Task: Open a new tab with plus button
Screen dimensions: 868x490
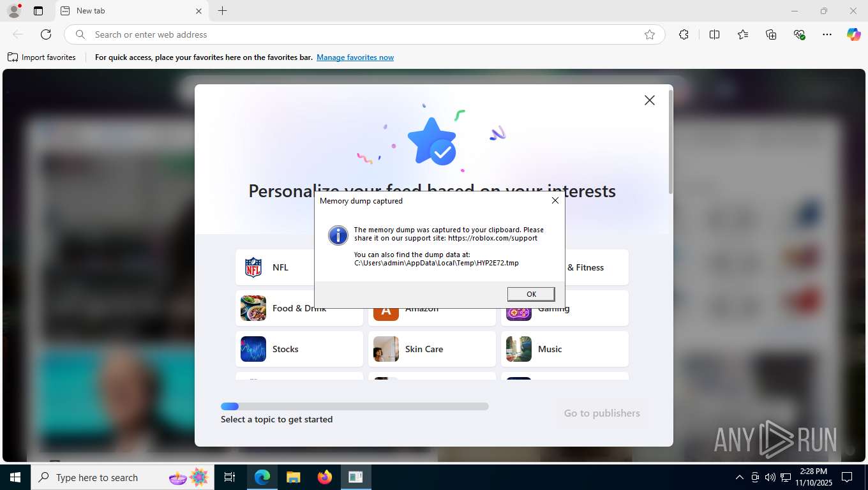Action: coord(222,11)
